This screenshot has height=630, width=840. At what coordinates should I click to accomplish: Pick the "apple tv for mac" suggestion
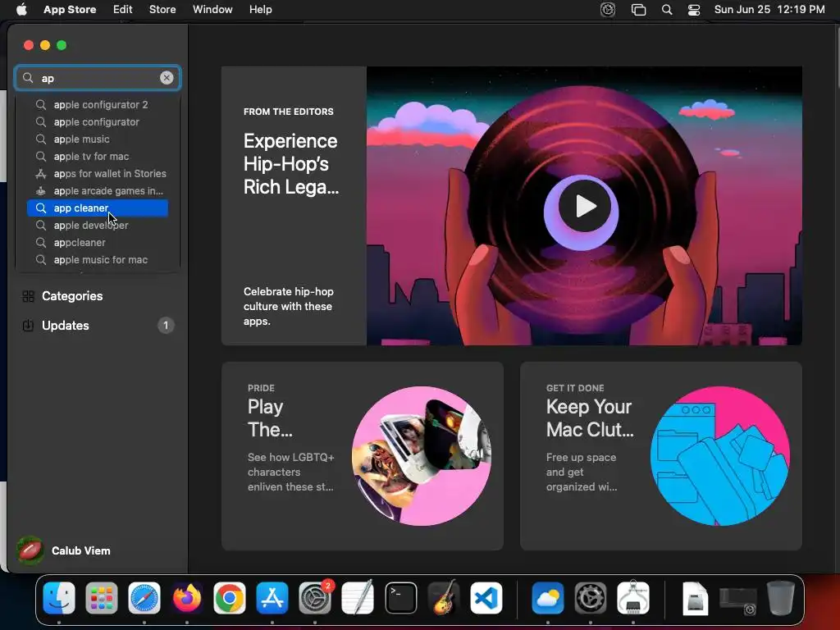[x=98, y=157]
